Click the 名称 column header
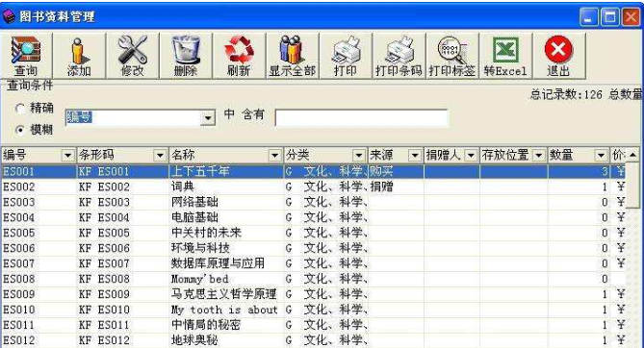The width and height of the screenshot is (644, 348). coord(226,156)
